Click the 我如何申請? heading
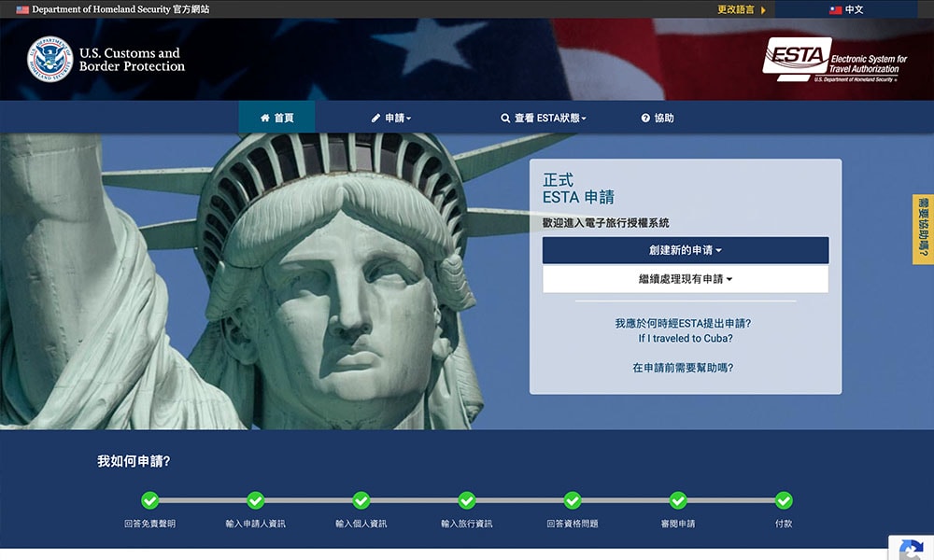Viewport: 934px width, 560px height. 134,461
